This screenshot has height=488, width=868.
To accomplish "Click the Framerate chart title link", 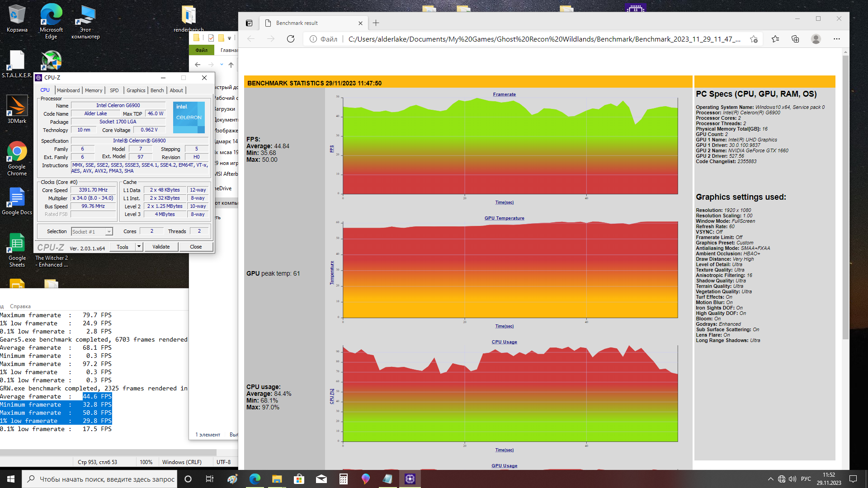I will [504, 94].
